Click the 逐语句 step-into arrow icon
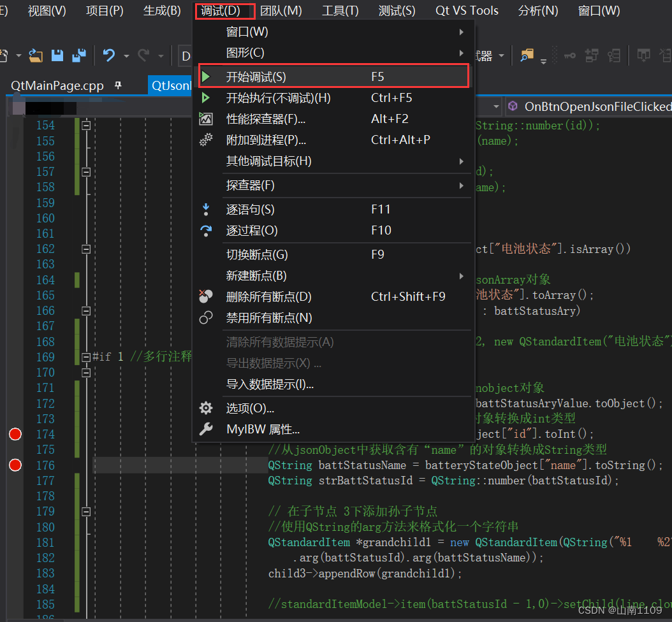The height and width of the screenshot is (622, 672). tap(206, 209)
